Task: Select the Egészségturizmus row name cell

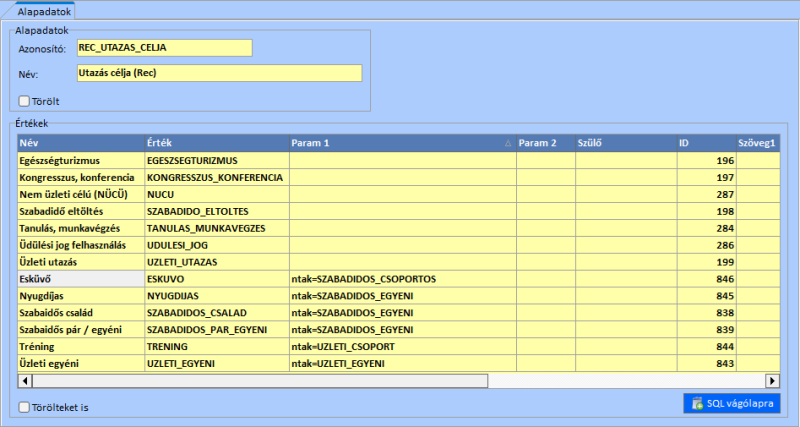Action: click(80, 160)
